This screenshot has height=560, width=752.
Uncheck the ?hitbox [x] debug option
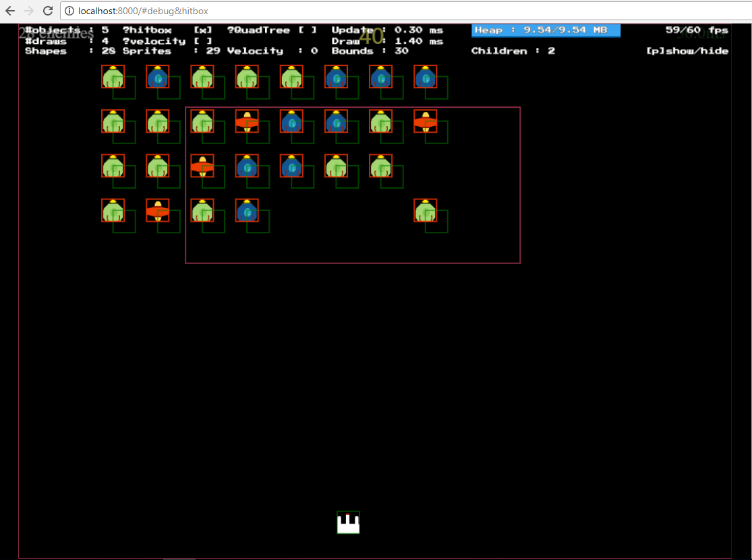167,30
